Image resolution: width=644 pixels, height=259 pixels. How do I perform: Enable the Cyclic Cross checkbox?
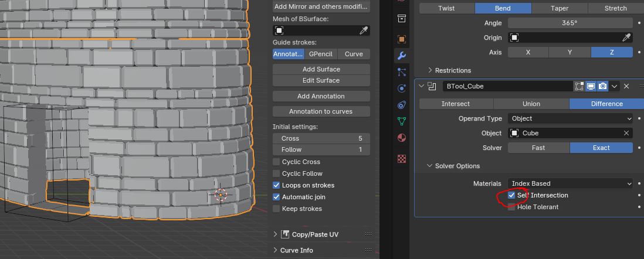277,162
